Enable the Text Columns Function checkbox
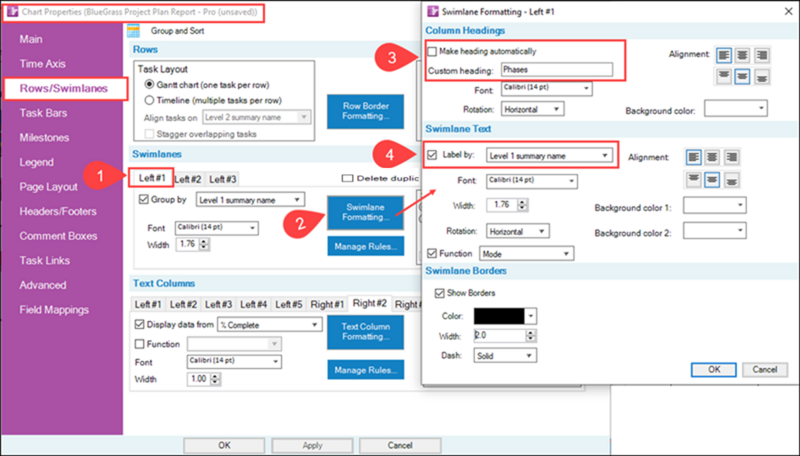The image size is (800, 456). [x=139, y=344]
